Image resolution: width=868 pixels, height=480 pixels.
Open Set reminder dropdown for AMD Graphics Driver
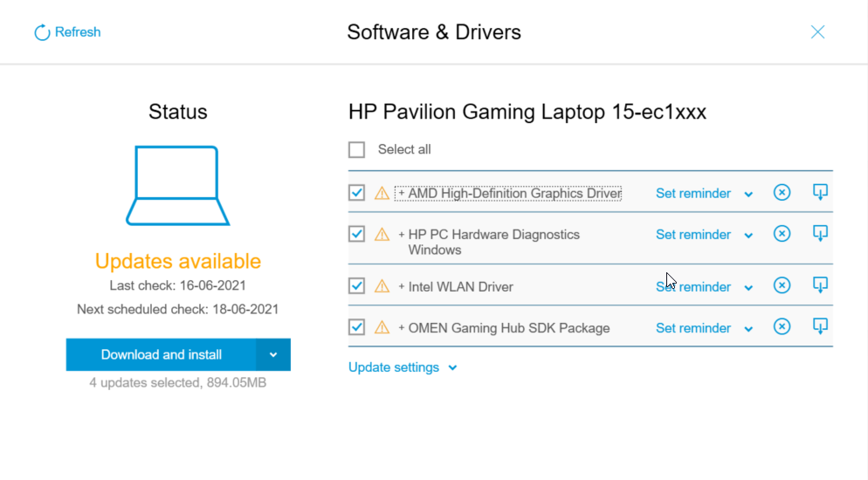(748, 194)
